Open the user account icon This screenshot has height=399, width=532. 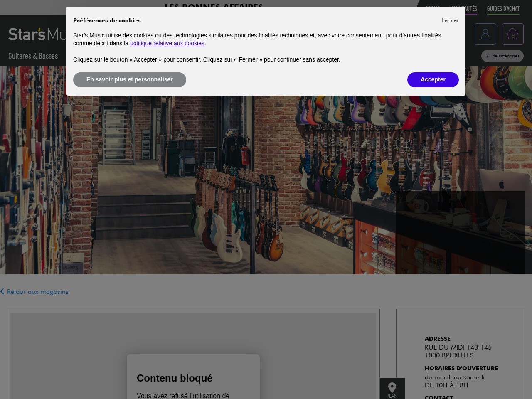(x=485, y=34)
